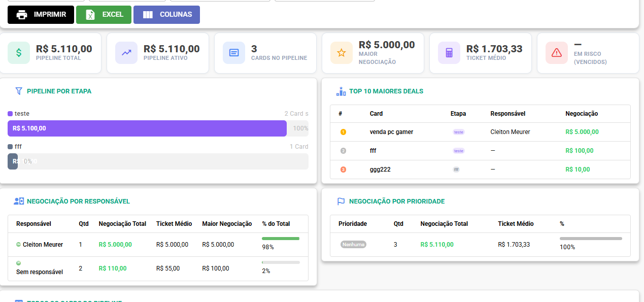This screenshot has width=644, height=302.
Task: Click the "% do Total" column header
Action: click(276, 224)
